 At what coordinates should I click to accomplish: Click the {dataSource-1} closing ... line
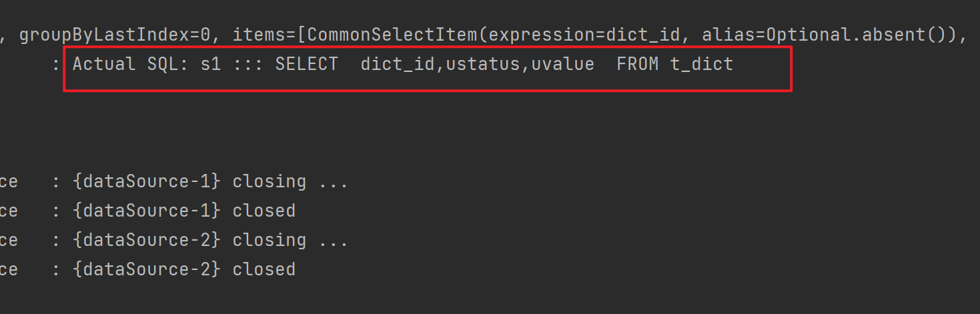click(210, 181)
